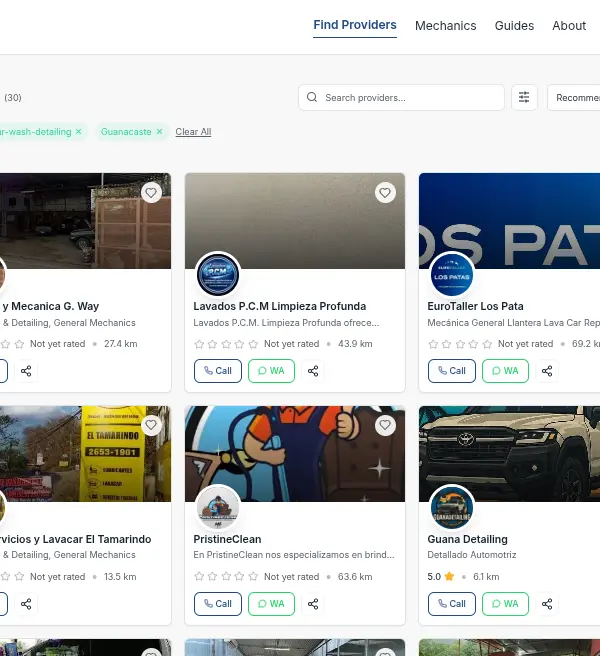Click the Detallado Automotriz description
Image resolution: width=600 pixels, height=656 pixels.
click(472, 555)
